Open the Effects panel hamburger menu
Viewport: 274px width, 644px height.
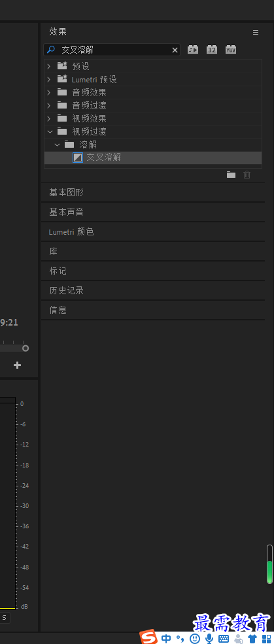pyautogui.click(x=256, y=33)
